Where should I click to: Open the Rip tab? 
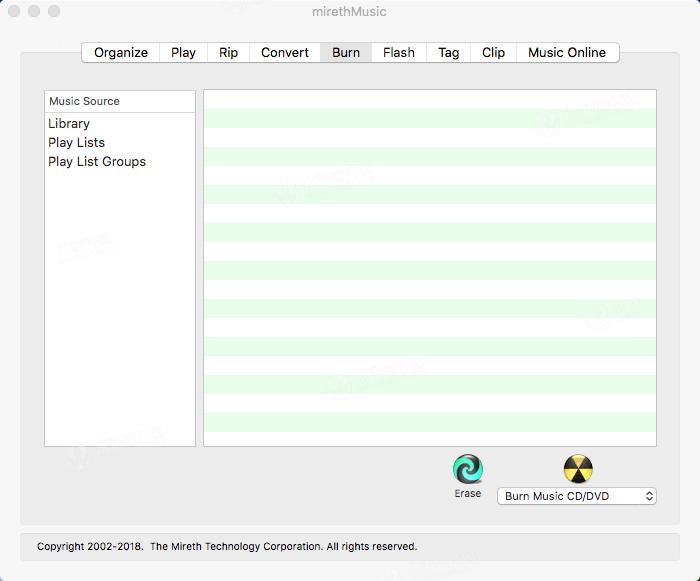[x=228, y=53]
